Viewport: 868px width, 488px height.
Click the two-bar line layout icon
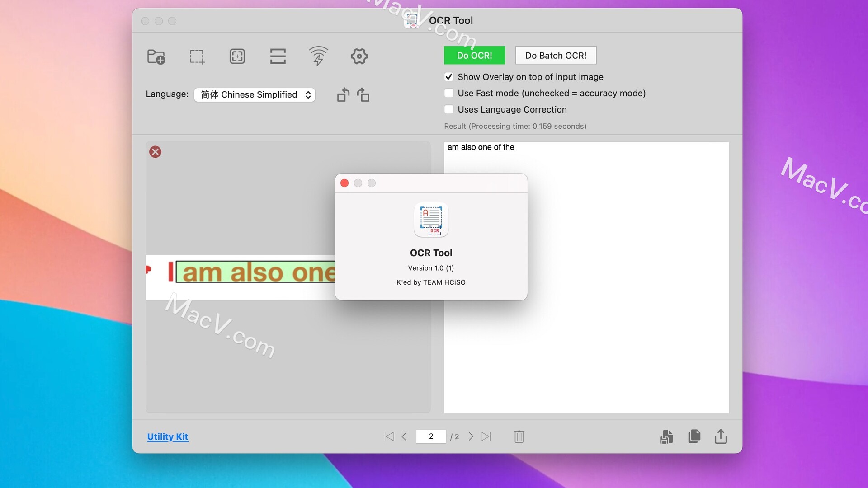click(278, 56)
